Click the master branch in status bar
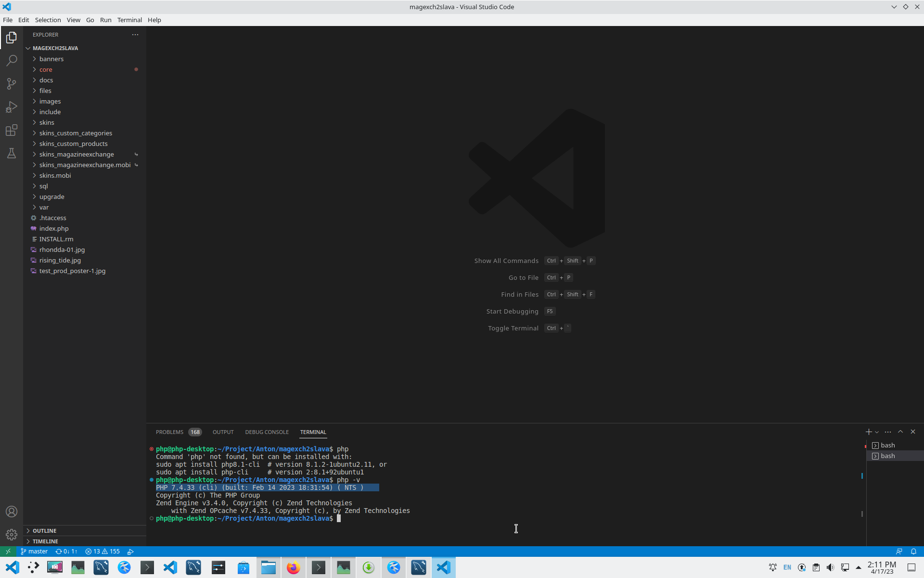The width and height of the screenshot is (924, 578). point(34,552)
